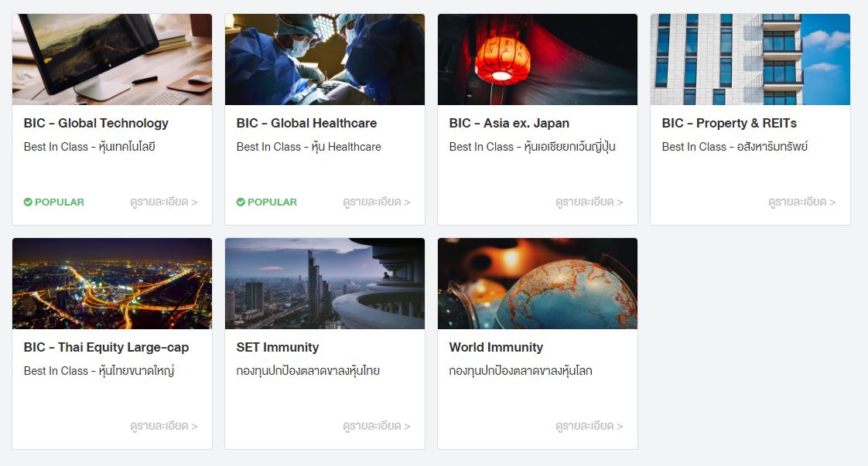Click the World Immunity title text

[x=496, y=348]
